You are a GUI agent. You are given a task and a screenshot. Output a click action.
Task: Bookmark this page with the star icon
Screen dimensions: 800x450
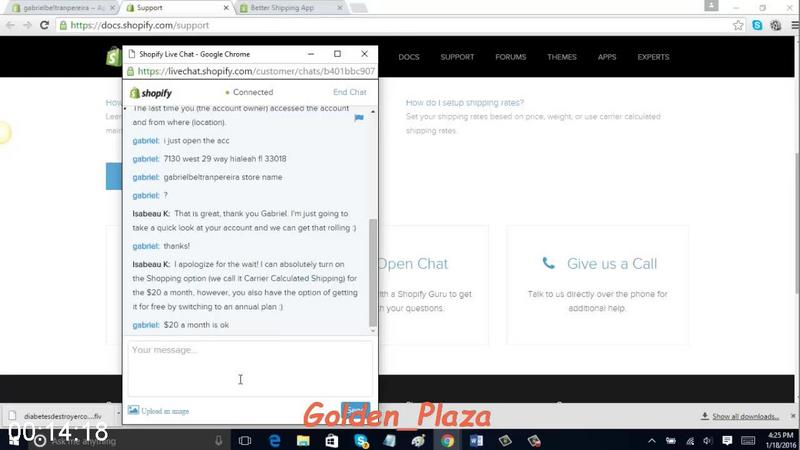click(738, 25)
